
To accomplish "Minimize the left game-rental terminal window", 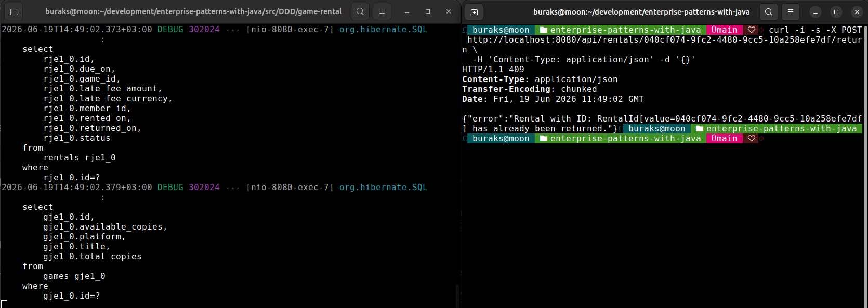I will pyautogui.click(x=407, y=11).
